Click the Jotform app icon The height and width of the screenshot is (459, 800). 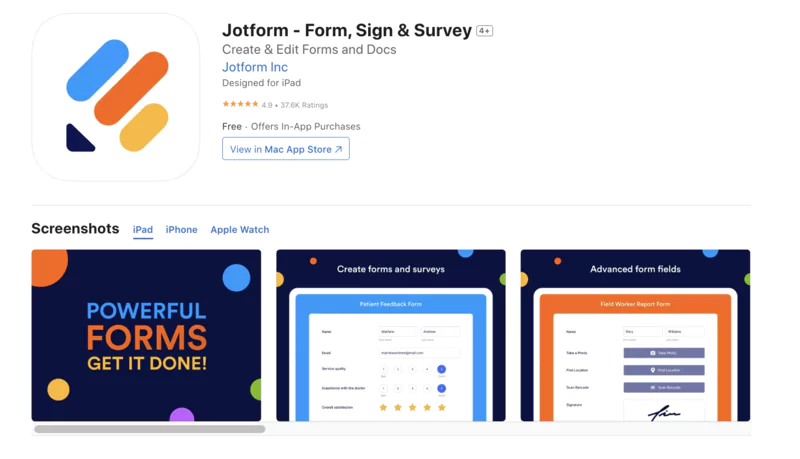[x=116, y=97]
